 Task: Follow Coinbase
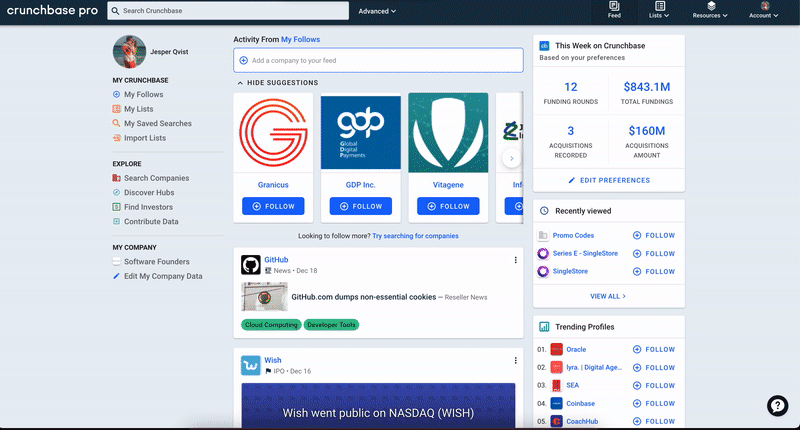tap(654, 403)
